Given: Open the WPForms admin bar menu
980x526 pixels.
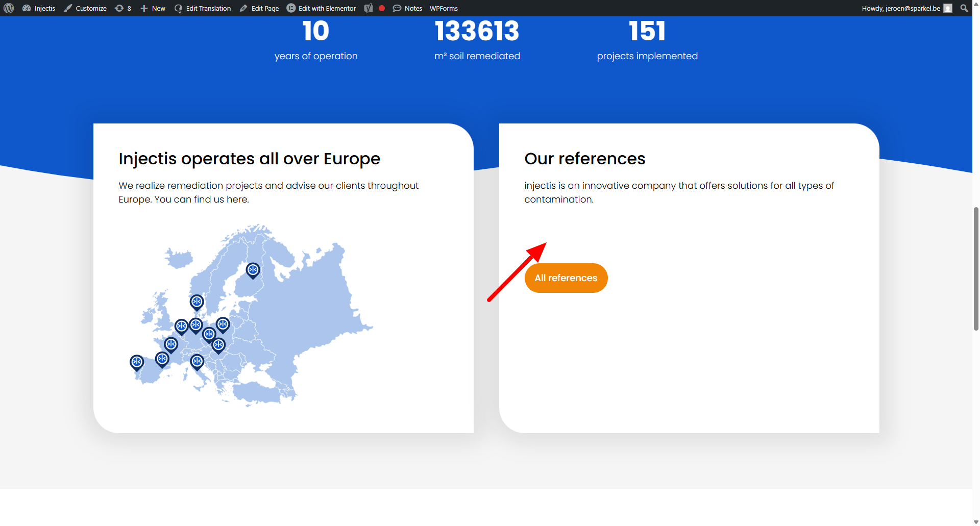Looking at the screenshot, I should (x=444, y=8).
